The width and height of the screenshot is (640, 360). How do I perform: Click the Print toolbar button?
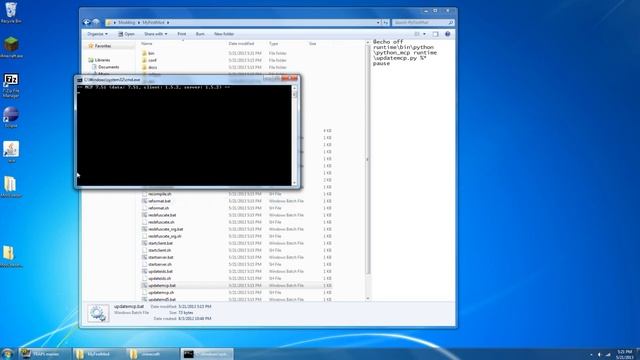tap(182, 34)
